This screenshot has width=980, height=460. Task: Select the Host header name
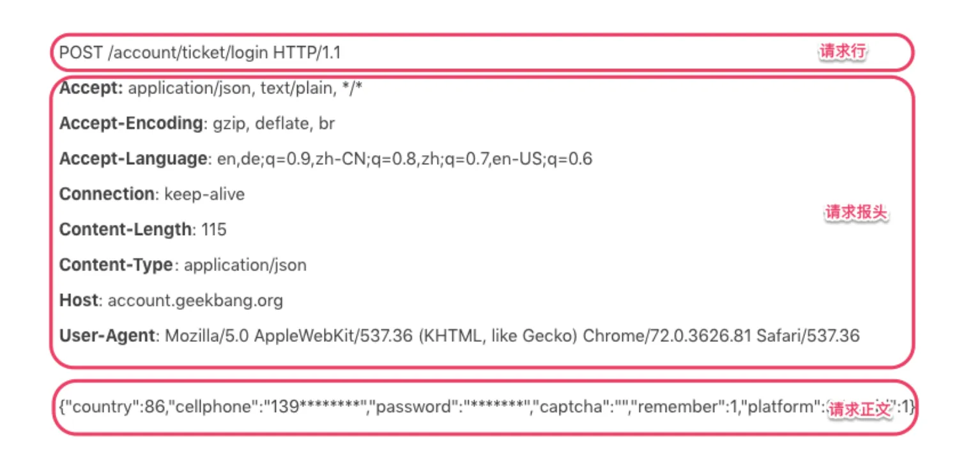[x=79, y=300]
